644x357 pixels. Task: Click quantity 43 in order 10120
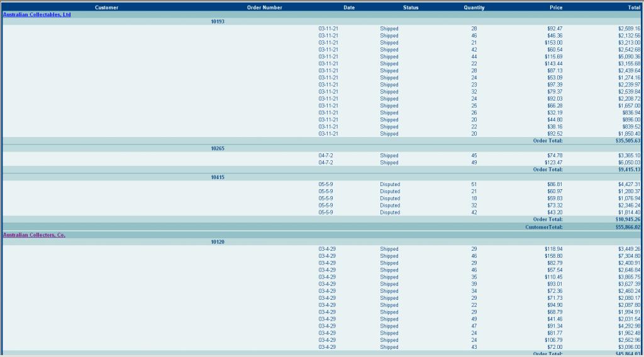pyautogui.click(x=474, y=347)
